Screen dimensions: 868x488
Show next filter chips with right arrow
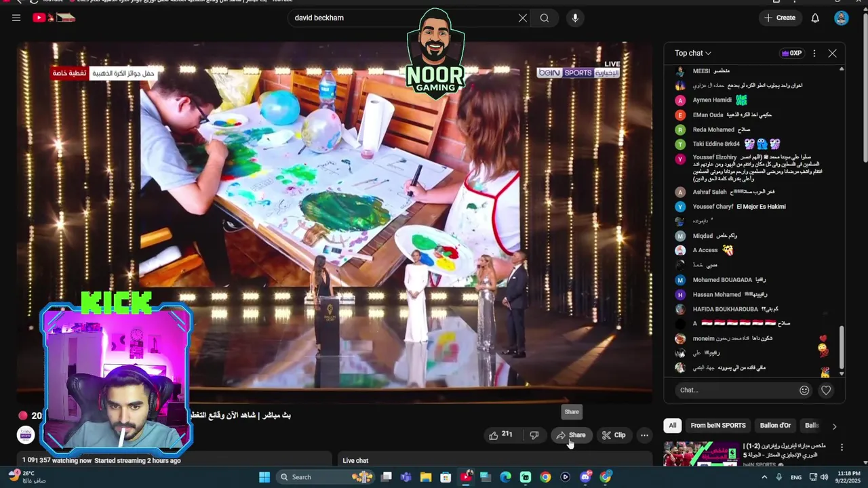[x=835, y=426]
